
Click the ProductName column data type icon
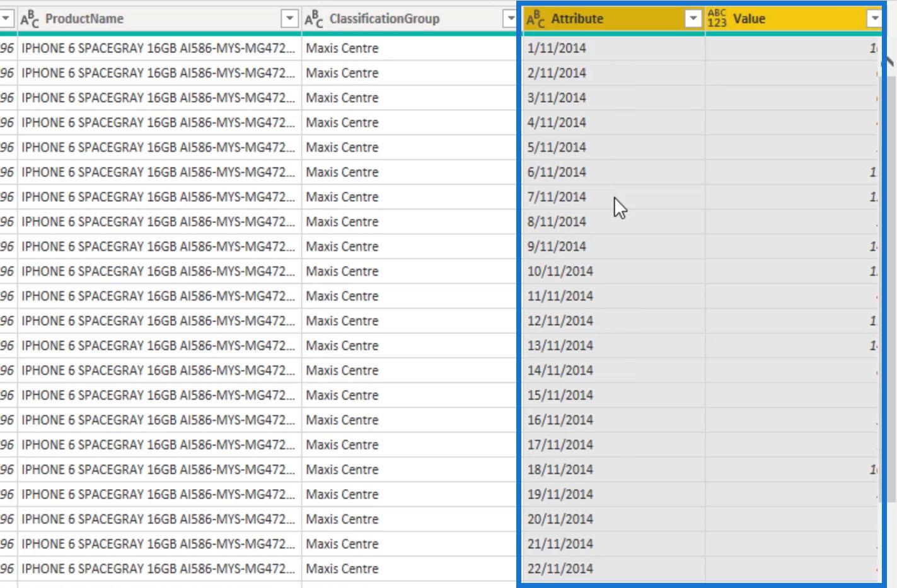tap(30, 19)
